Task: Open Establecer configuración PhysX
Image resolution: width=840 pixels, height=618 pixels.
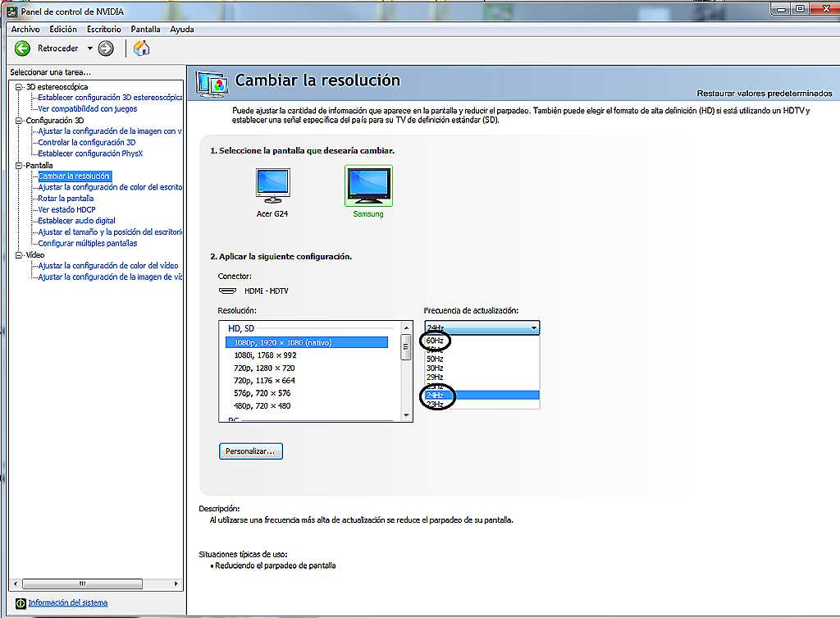Action: [90, 153]
